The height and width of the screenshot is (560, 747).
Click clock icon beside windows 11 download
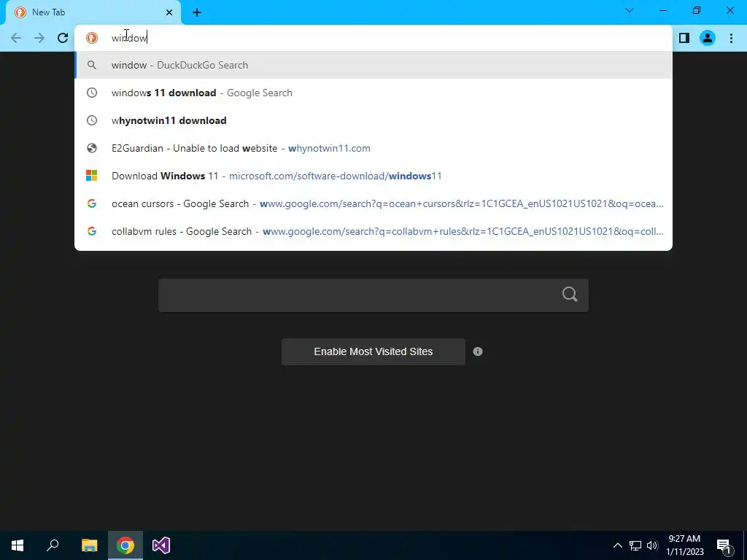[x=91, y=93]
